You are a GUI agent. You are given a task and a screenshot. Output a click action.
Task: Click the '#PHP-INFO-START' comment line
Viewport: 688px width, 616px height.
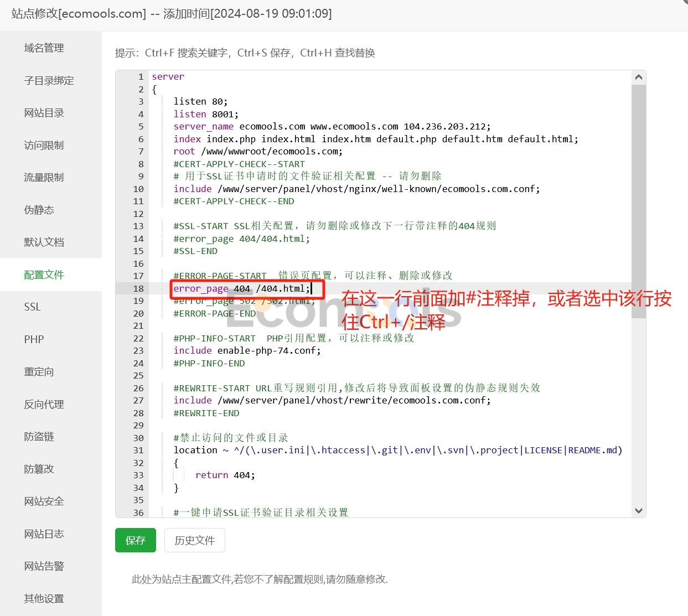point(294,338)
